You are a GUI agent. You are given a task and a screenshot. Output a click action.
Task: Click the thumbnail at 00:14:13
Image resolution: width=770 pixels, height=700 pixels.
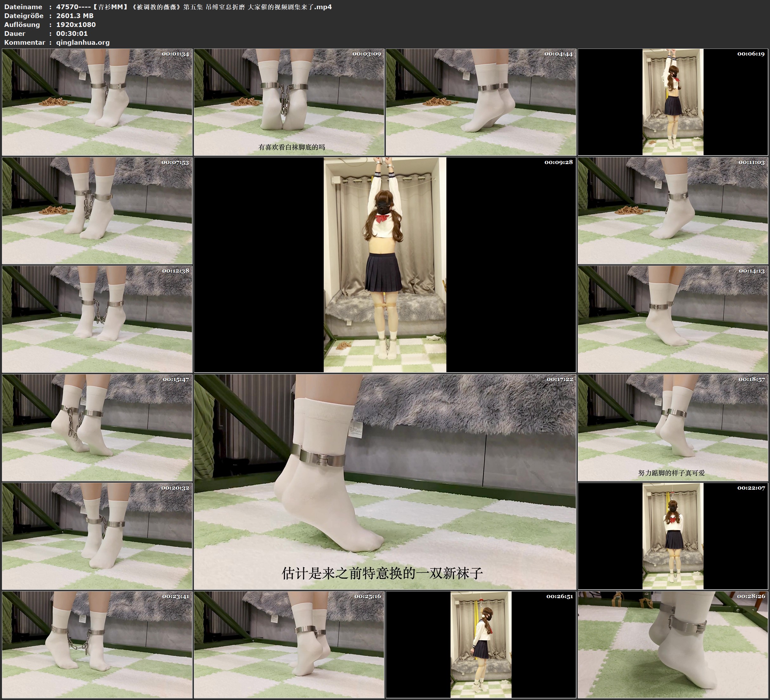coord(673,319)
